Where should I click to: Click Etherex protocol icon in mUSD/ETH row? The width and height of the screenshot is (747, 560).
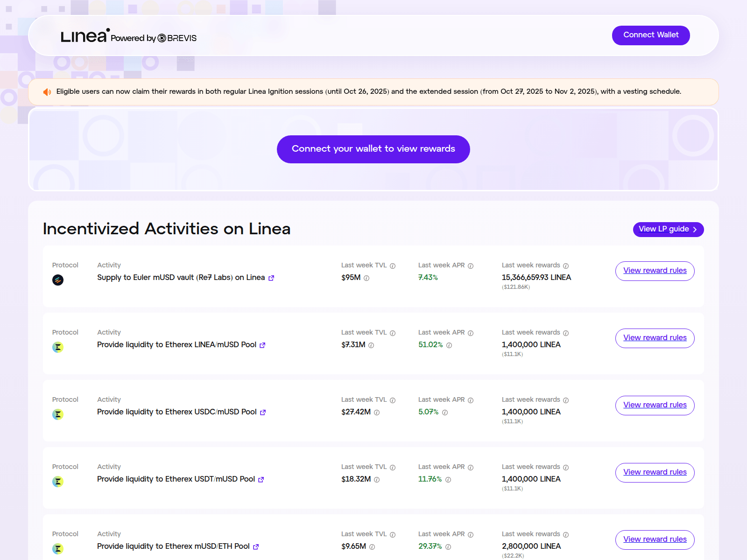pyautogui.click(x=58, y=549)
